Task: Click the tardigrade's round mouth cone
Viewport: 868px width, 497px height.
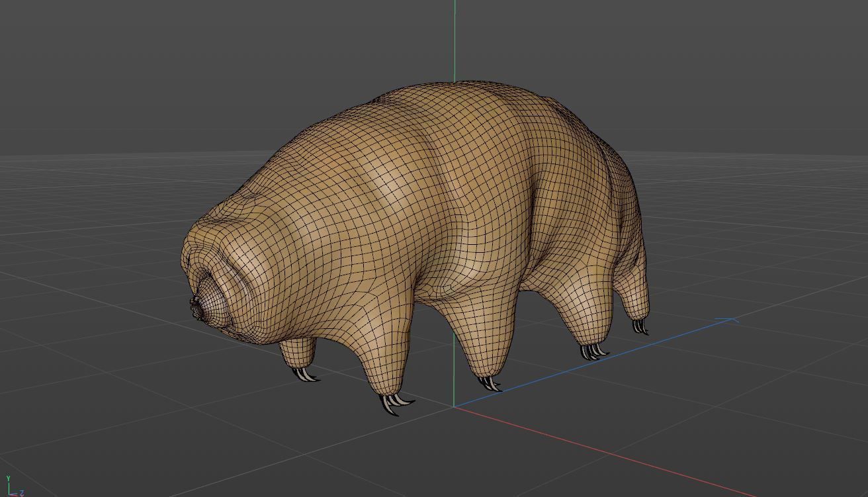Action: [211, 302]
